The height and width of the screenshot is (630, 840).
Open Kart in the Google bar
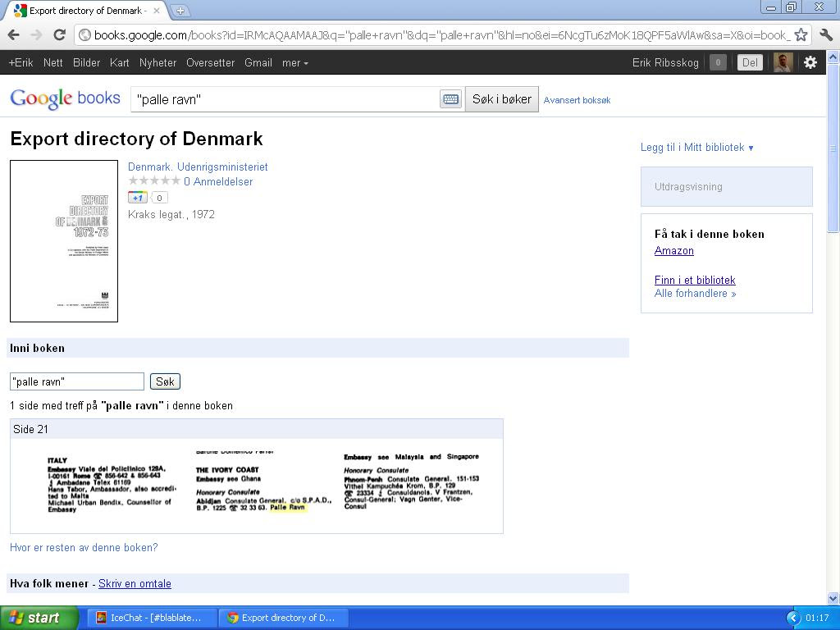pos(120,62)
